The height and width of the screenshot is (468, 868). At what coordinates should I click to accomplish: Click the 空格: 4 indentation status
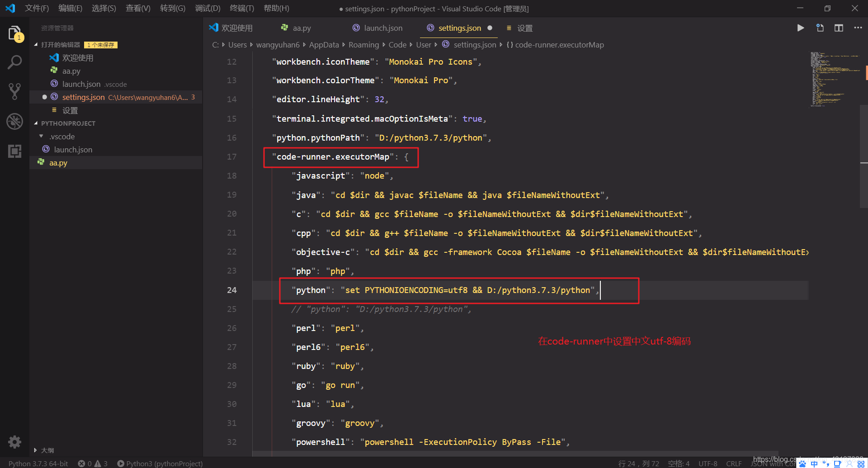click(x=679, y=463)
